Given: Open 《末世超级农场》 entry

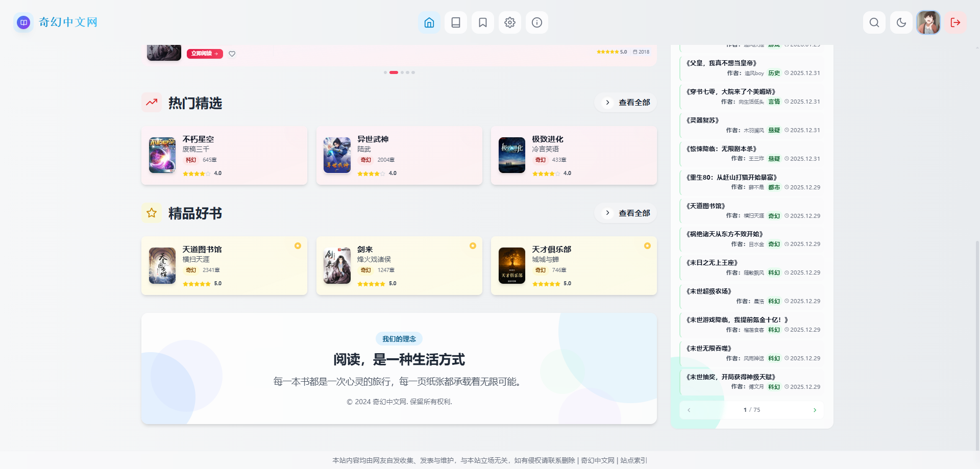Looking at the screenshot, I should pos(708,291).
